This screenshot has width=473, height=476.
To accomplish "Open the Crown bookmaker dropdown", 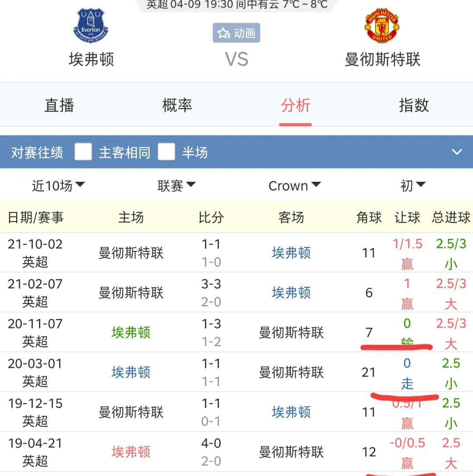I will pos(294,186).
